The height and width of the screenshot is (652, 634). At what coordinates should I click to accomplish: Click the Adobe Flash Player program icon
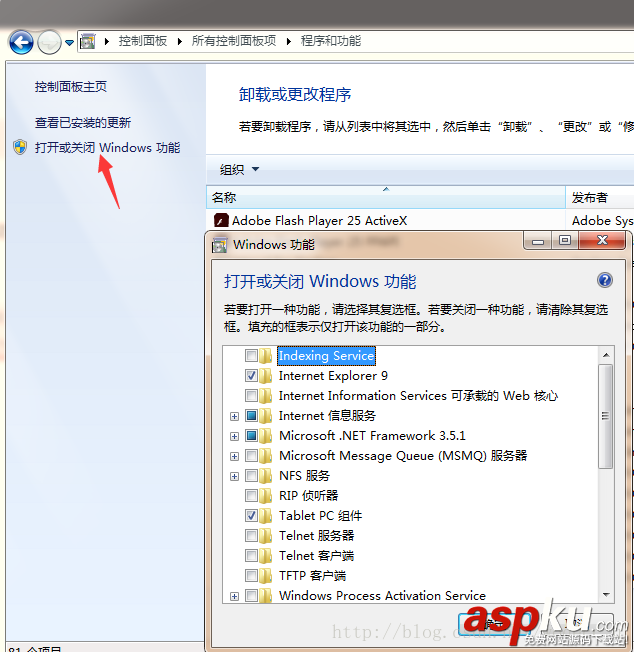221,220
